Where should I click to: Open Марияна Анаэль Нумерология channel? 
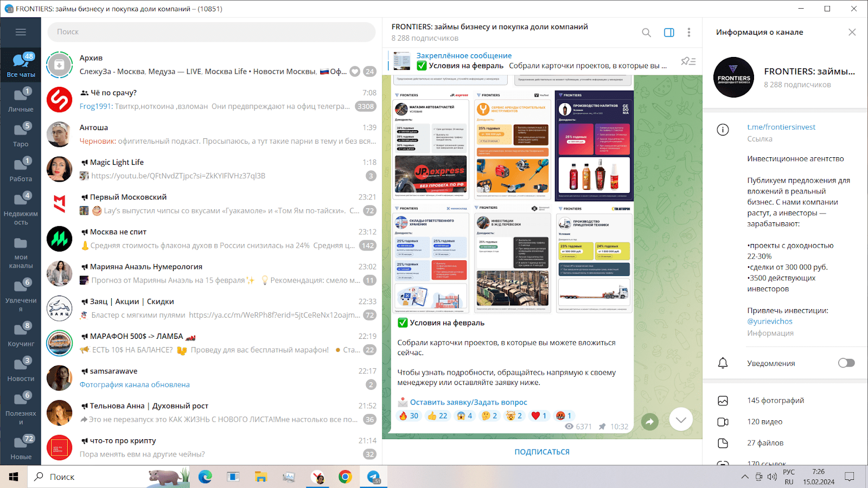pos(212,273)
